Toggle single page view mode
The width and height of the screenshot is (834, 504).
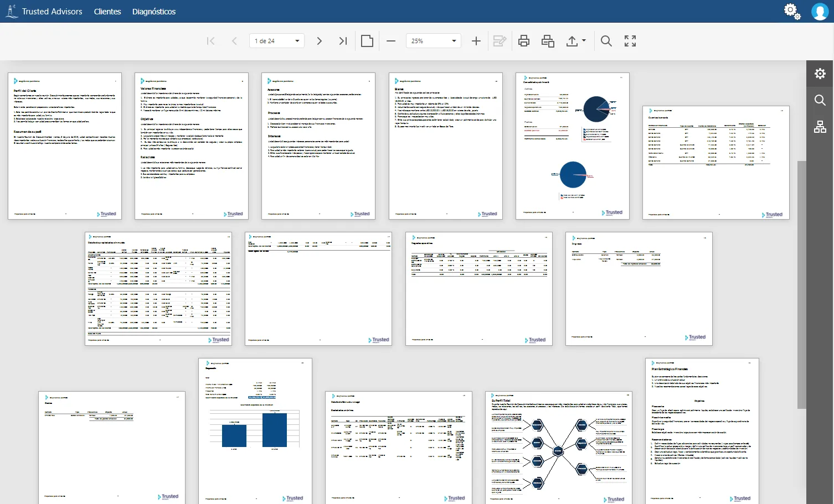tap(367, 41)
